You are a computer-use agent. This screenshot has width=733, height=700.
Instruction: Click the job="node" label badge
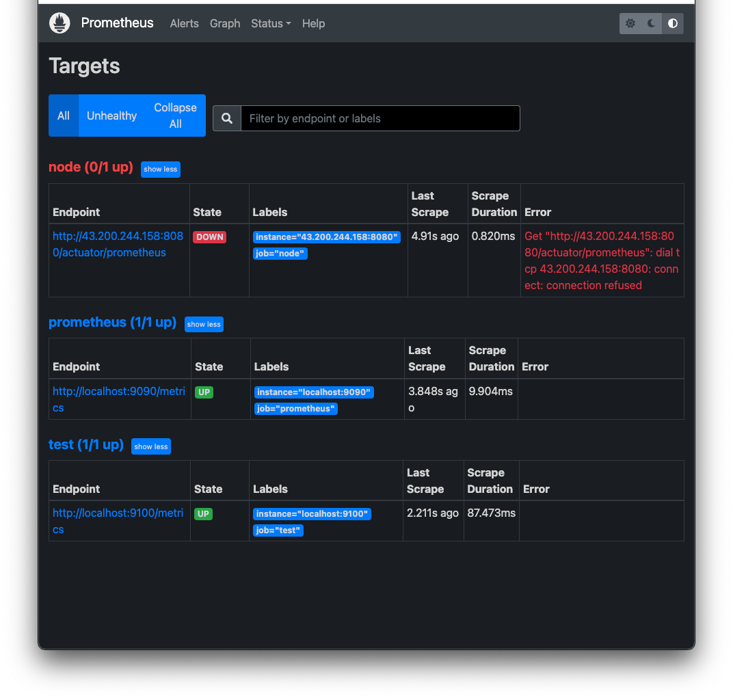(280, 253)
